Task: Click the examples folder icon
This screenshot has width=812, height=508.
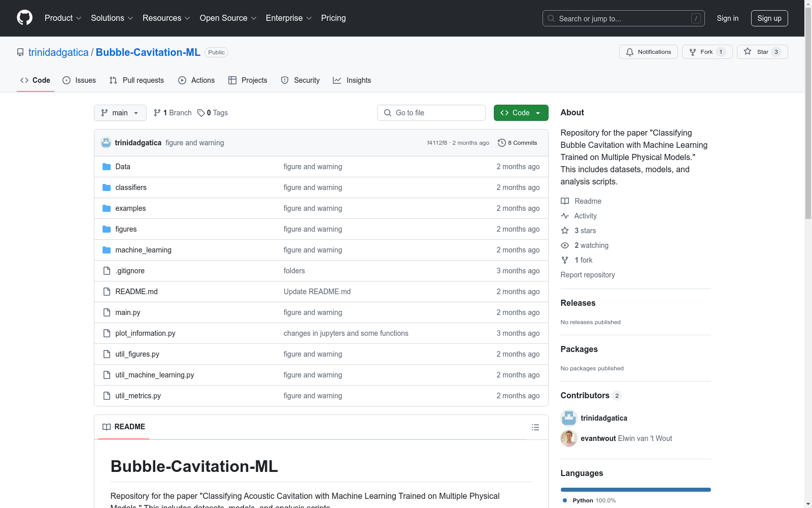Action: (107, 208)
